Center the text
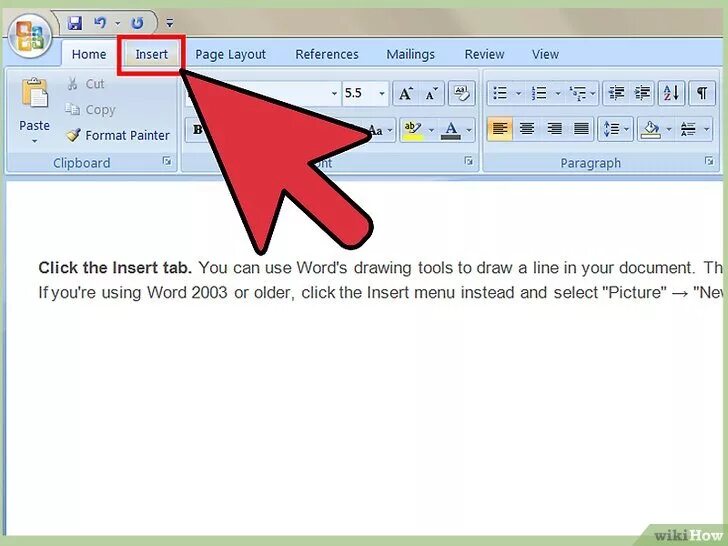Screen dimensions: 728x546 [526, 129]
